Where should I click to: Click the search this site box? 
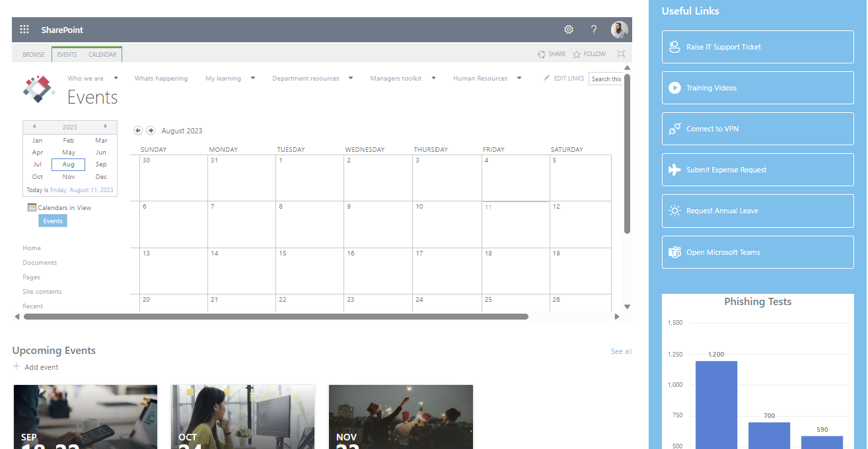coord(606,79)
